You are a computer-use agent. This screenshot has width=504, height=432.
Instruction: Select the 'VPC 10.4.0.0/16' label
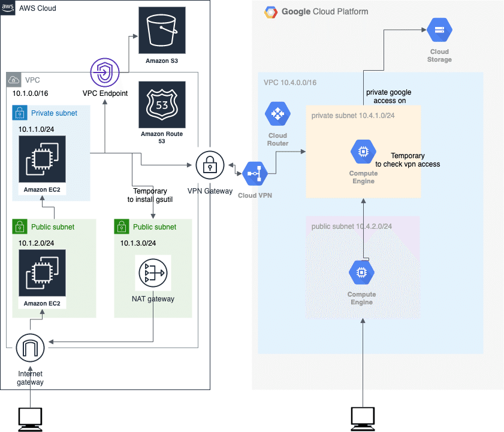(290, 83)
